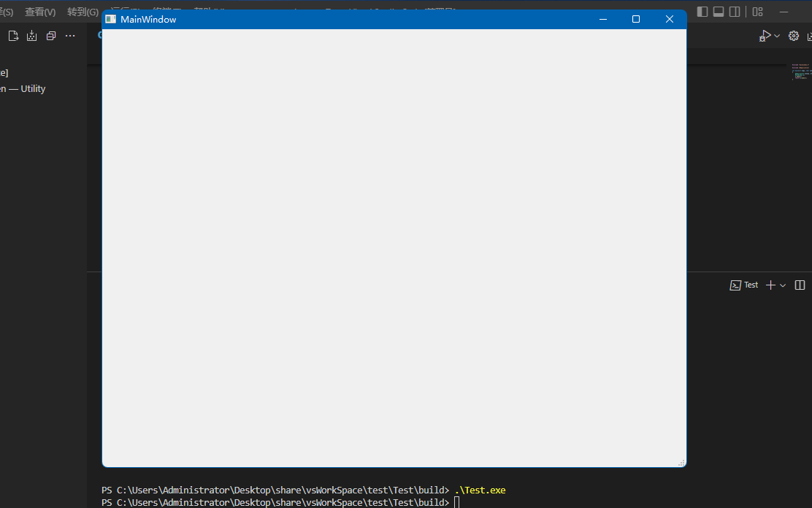Click inside the terminal input prompt
Image resolution: width=812 pixels, height=508 pixels.
pos(458,502)
